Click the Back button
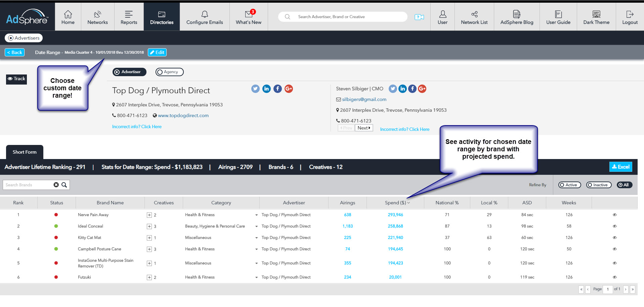Screen dimensions: 644x307 pyautogui.click(x=14, y=52)
